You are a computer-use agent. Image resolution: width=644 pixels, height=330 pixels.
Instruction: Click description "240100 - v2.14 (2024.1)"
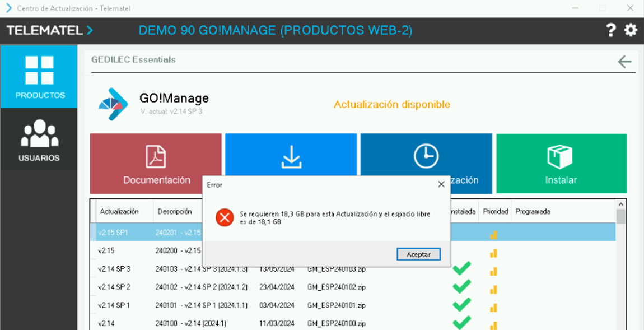tap(191, 323)
